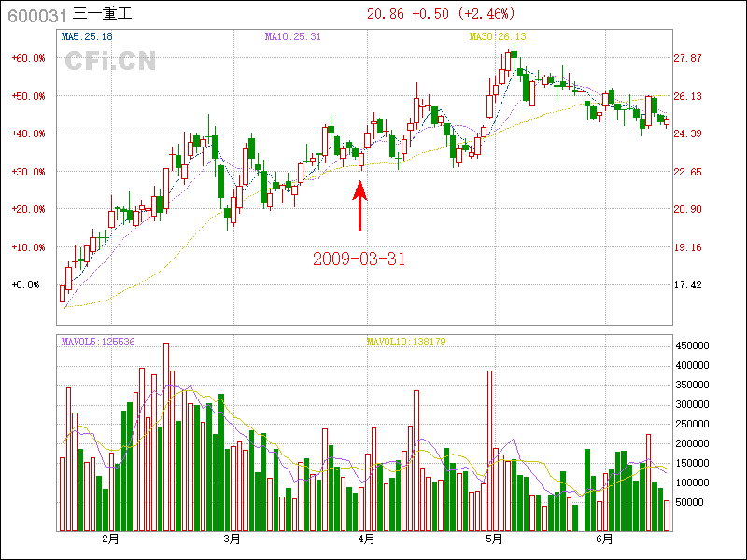Click the +60.0% left axis label
747x560 pixels.
pyautogui.click(x=28, y=58)
